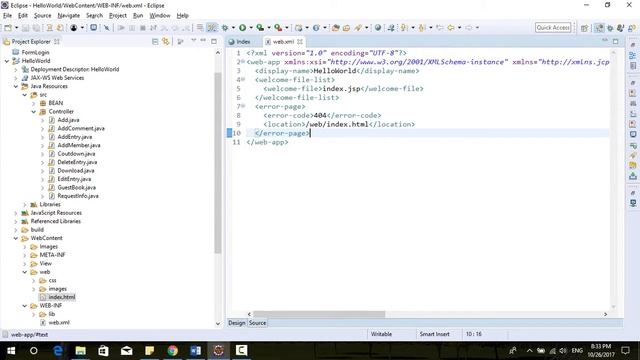
Task: Navigate Back with the yellow arrow
Action: tap(451, 28)
